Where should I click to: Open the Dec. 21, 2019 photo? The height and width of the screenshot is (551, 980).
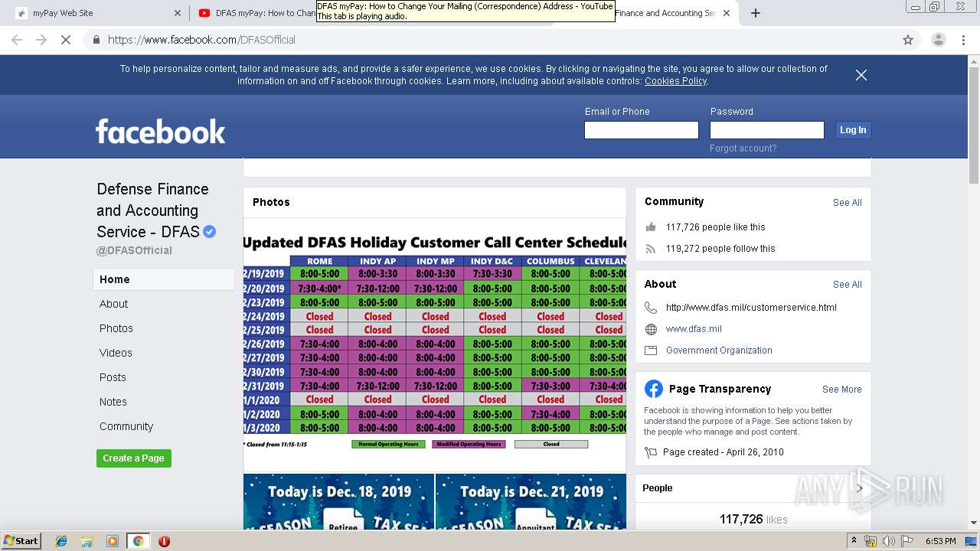tap(531, 502)
